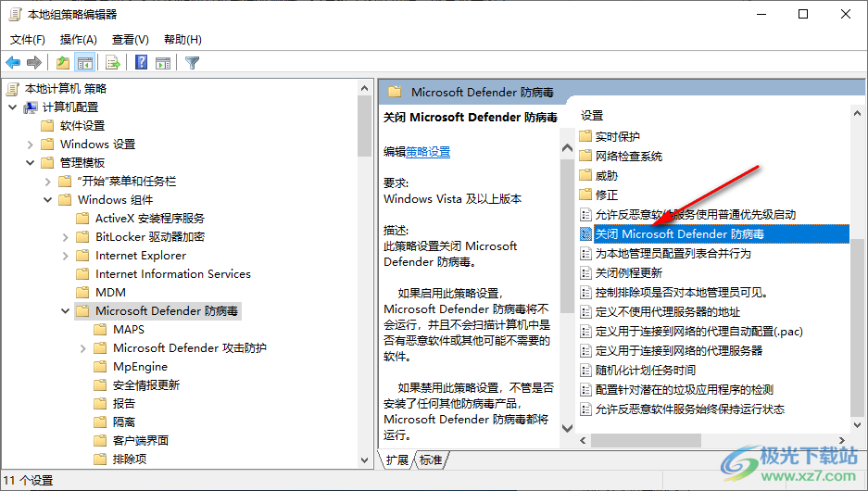868x491 pixels.
Task: Select 为本地管理员配置列表合并行为 setting
Action: 673,254
